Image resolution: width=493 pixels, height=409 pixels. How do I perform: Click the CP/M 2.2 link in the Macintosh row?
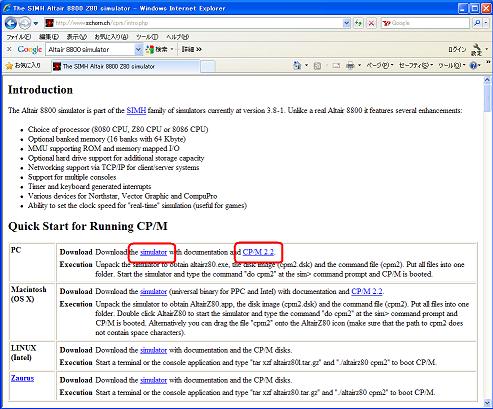367,292
